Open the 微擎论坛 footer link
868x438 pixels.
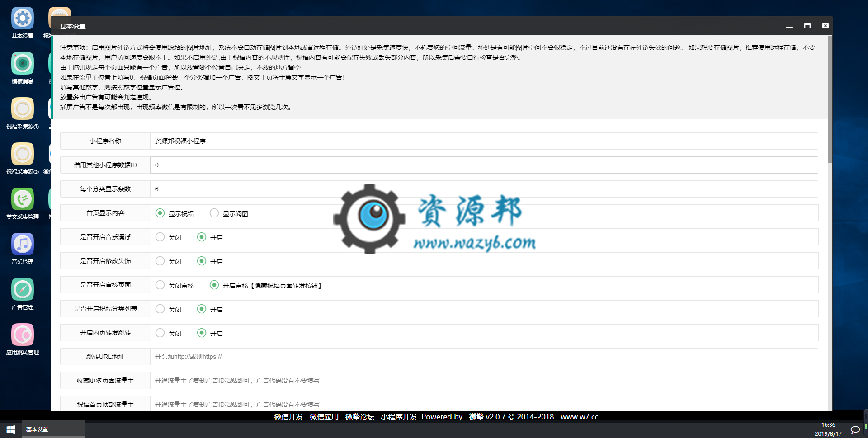point(360,417)
